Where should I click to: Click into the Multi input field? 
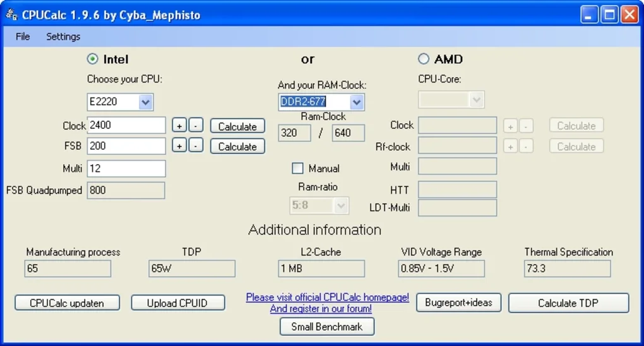[x=126, y=169]
